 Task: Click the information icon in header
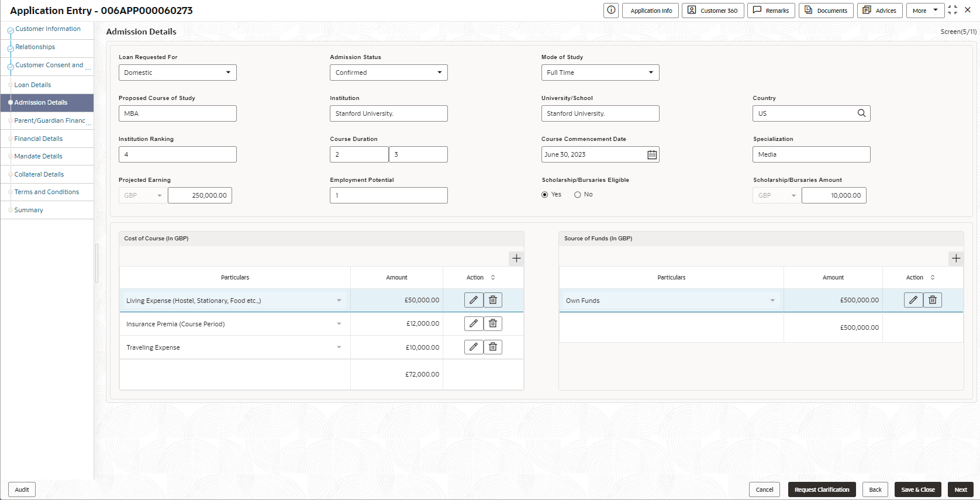(611, 10)
